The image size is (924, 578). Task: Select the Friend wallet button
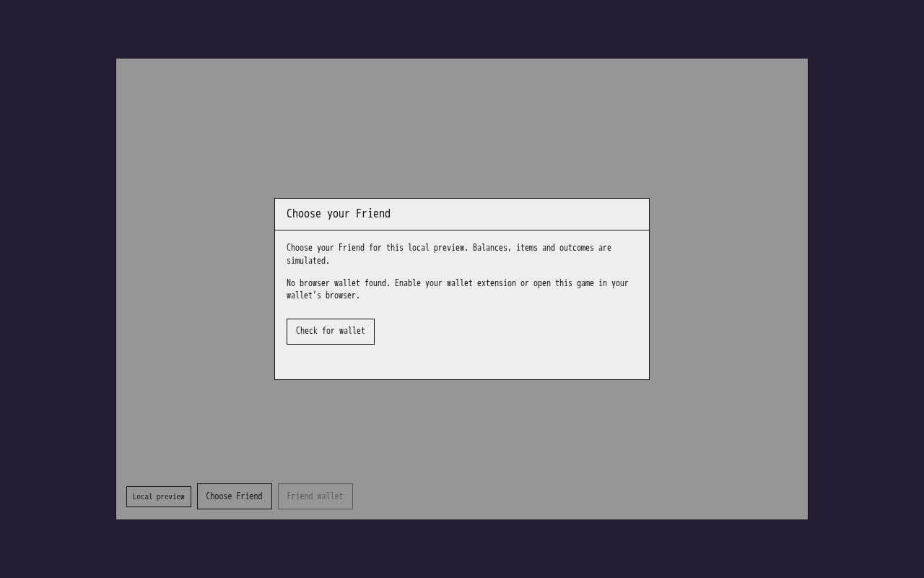coord(315,496)
